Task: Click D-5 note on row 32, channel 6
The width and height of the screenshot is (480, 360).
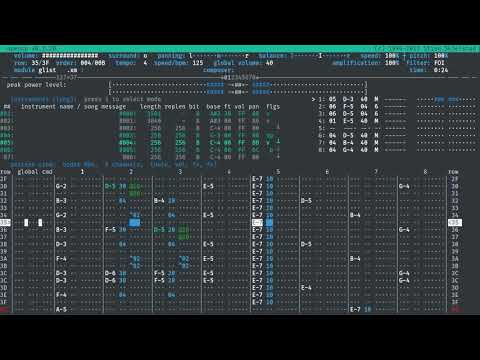Action: 306,201
